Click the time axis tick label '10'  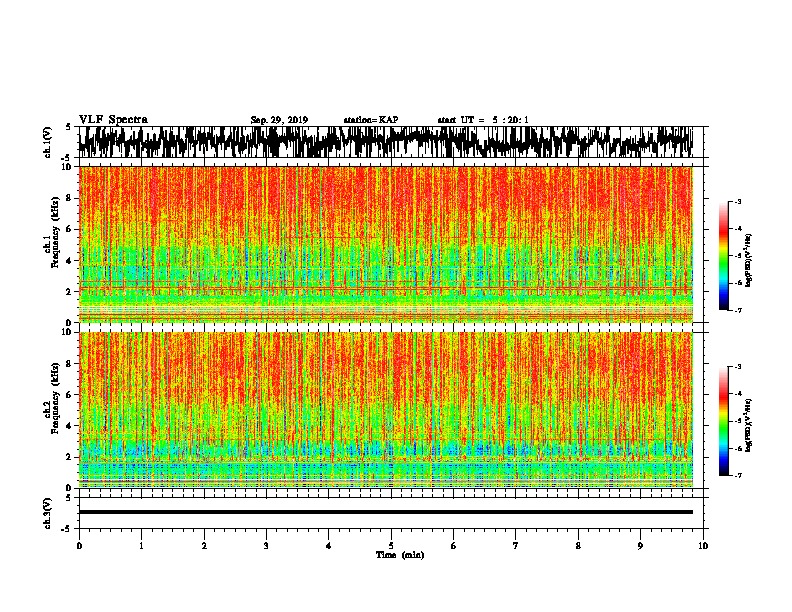(703, 546)
